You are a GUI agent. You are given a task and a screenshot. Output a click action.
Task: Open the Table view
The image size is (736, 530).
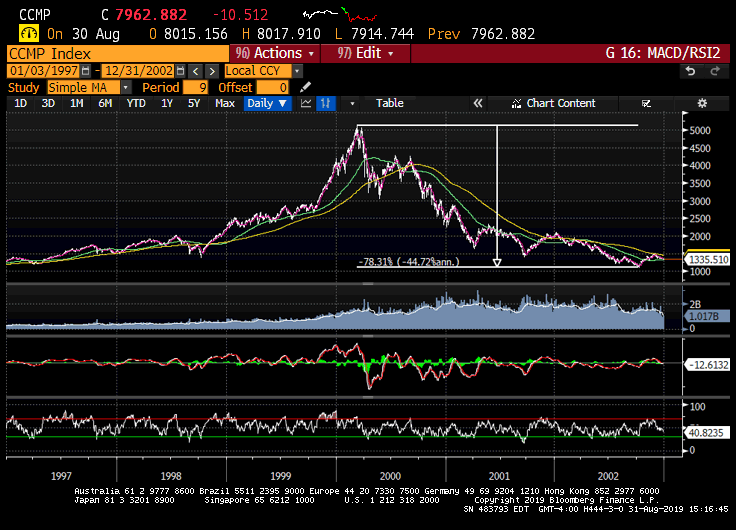[390, 103]
